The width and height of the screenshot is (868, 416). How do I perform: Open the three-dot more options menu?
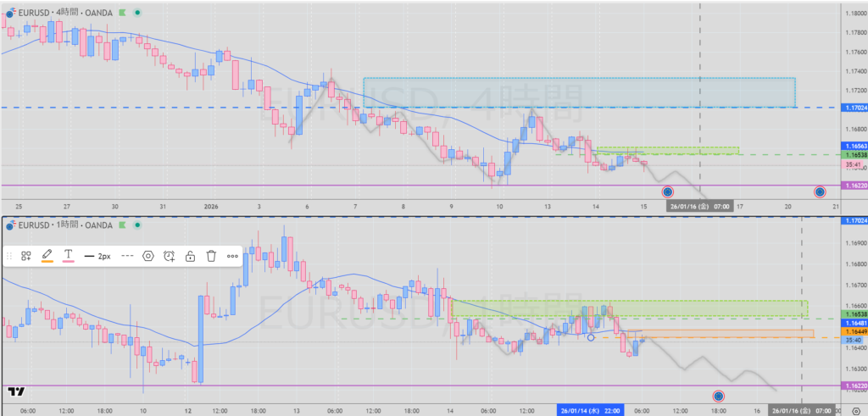click(x=233, y=256)
